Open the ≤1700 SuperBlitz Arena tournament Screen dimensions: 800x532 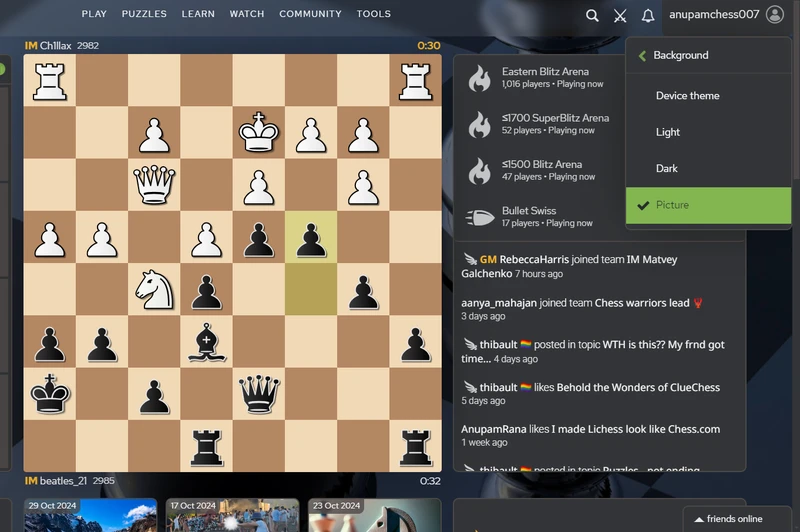(555, 118)
